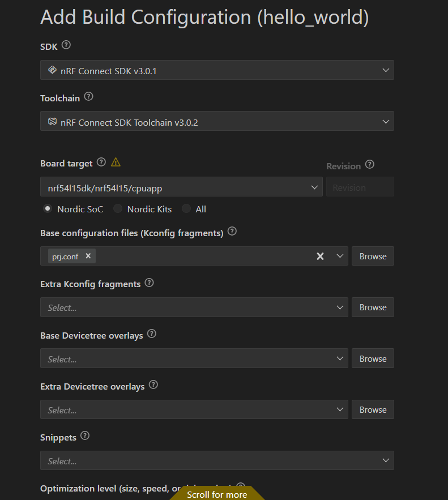Click the Revision help icon
Viewport: 448px width, 500px height.
370,165
